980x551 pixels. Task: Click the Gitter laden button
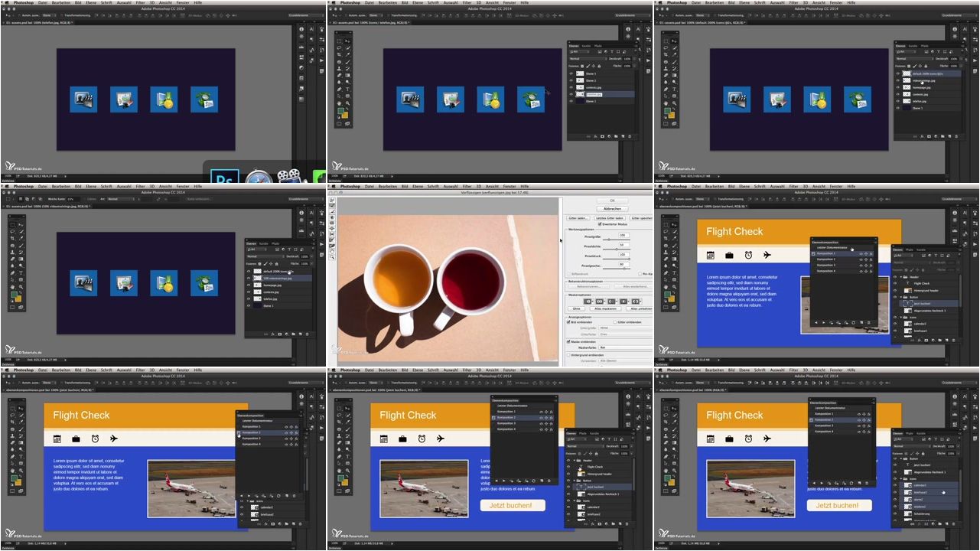pyautogui.click(x=578, y=218)
